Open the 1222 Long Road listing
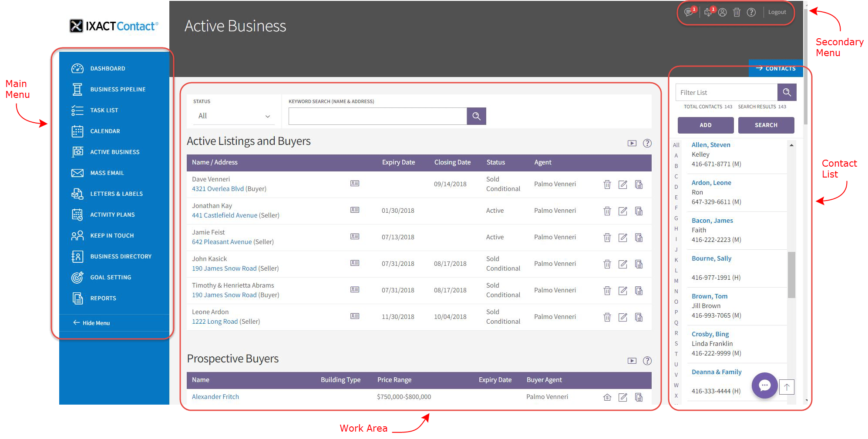 tap(215, 322)
